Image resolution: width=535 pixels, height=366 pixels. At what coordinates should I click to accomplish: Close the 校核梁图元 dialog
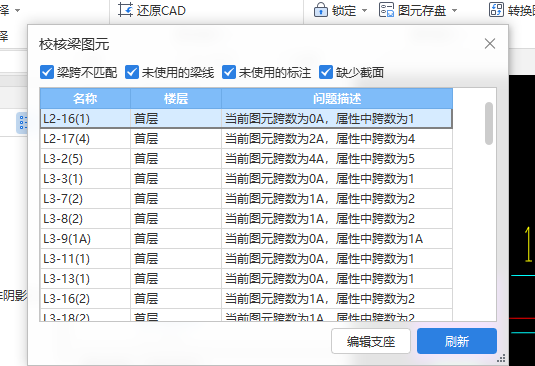pos(490,44)
